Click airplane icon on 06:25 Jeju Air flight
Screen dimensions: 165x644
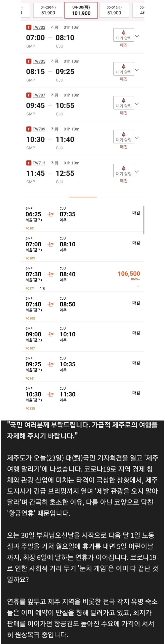click(51, 214)
